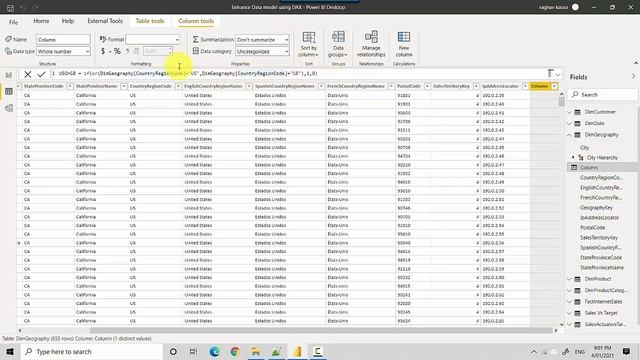This screenshot has height=360, width=640.
Task: Expand the formula bar chevron
Action: click(558, 74)
